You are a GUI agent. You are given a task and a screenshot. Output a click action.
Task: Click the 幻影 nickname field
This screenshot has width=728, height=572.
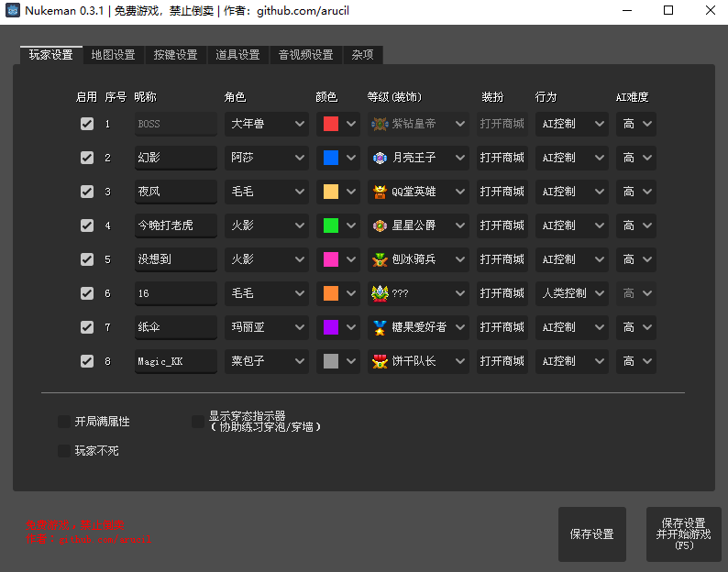[176, 158]
